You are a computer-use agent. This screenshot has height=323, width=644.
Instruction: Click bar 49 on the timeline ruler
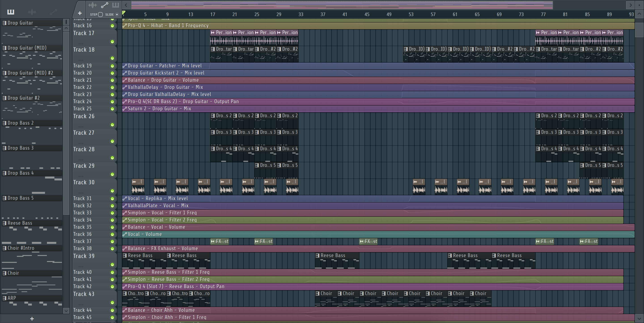click(389, 15)
